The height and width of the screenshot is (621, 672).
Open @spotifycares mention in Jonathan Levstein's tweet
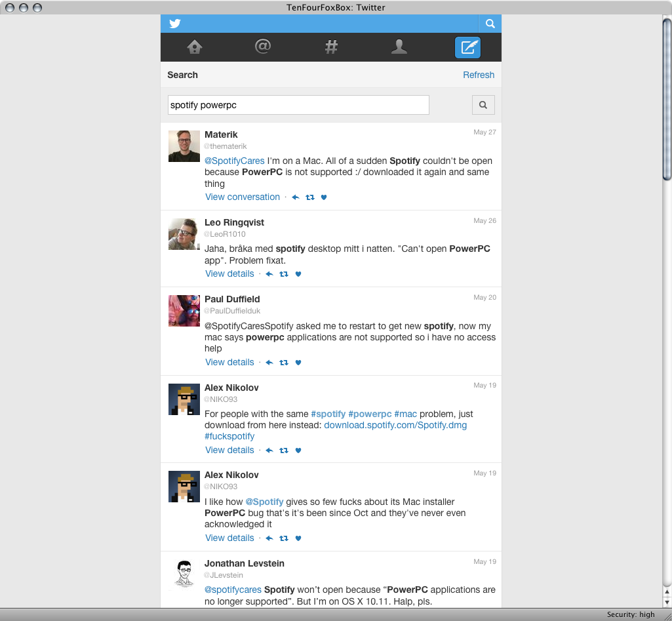click(x=233, y=590)
